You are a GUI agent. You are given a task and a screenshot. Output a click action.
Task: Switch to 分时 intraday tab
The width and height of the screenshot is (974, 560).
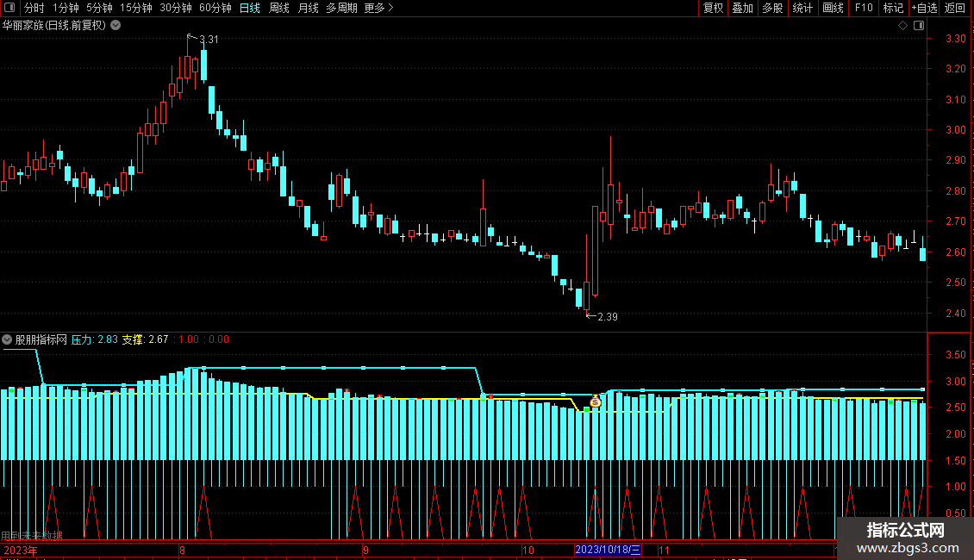(34, 8)
